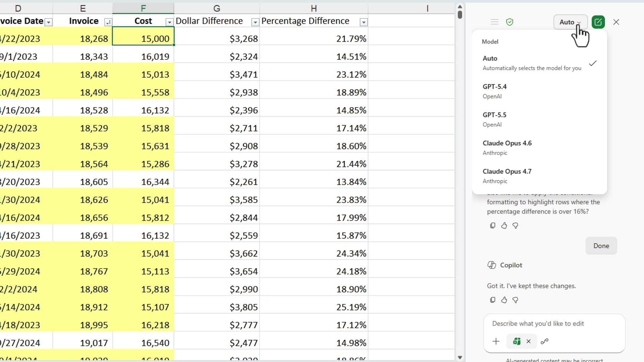Select Claude Opus 4.6 model
The height and width of the screenshot is (362, 644).
point(539,147)
